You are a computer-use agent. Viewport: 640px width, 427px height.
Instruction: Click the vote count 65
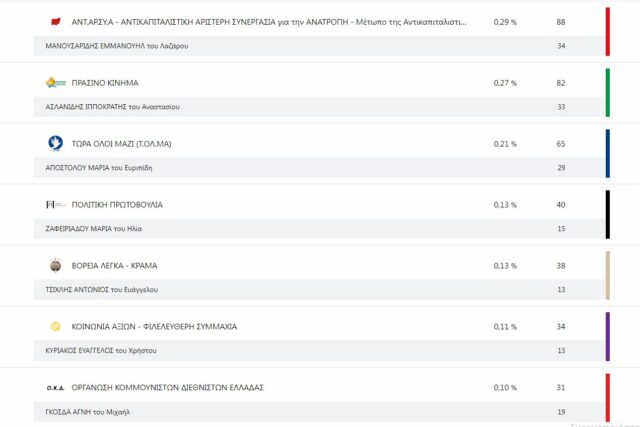(561, 143)
